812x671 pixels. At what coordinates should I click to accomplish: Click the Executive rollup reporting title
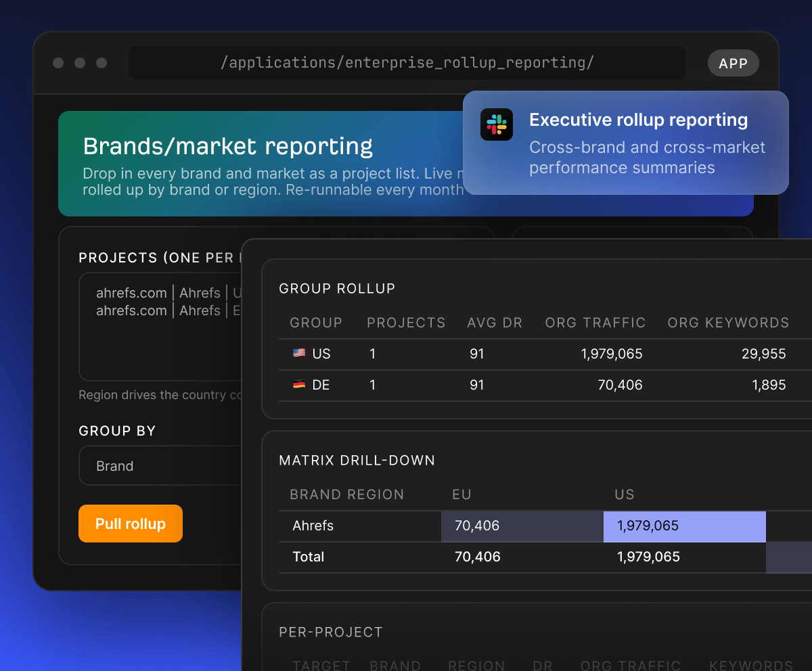tap(639, 120)
